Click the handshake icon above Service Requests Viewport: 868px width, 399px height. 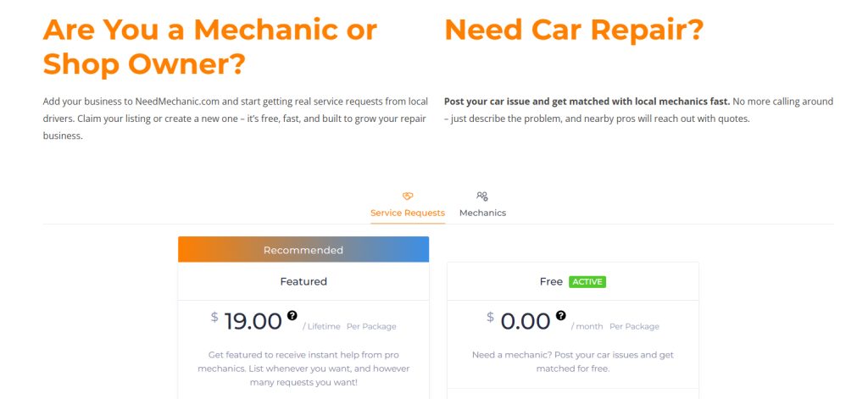pos(408,197)
